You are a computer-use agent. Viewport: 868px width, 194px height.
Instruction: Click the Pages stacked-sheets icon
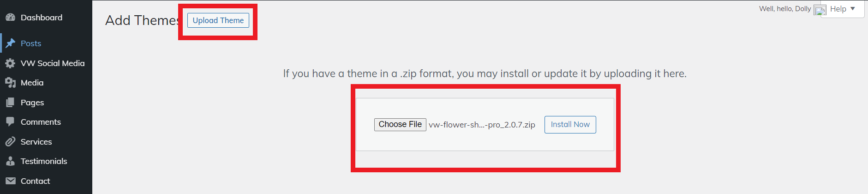pos(10,103)
